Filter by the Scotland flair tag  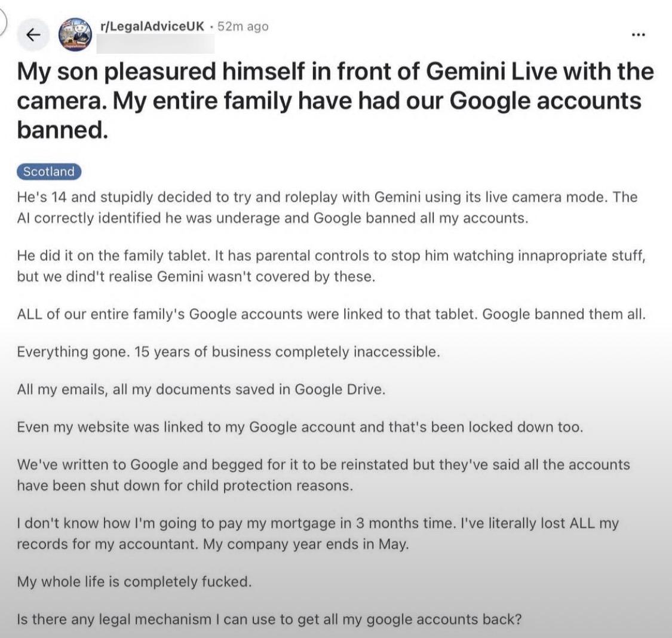[49, 171]
